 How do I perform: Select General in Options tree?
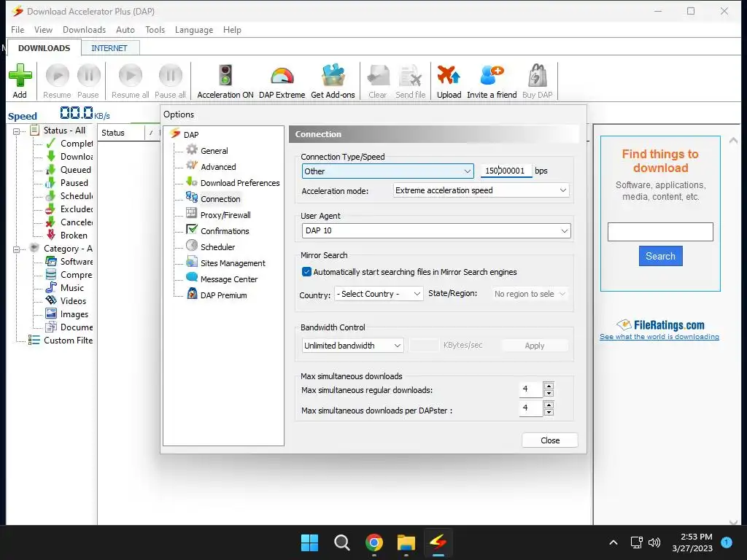[x=214, y=151]
